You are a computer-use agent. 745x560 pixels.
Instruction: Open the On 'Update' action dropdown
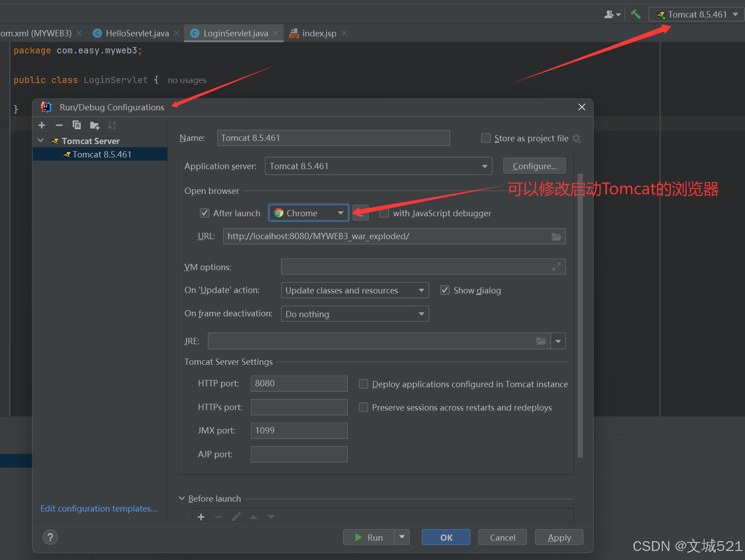355,290
